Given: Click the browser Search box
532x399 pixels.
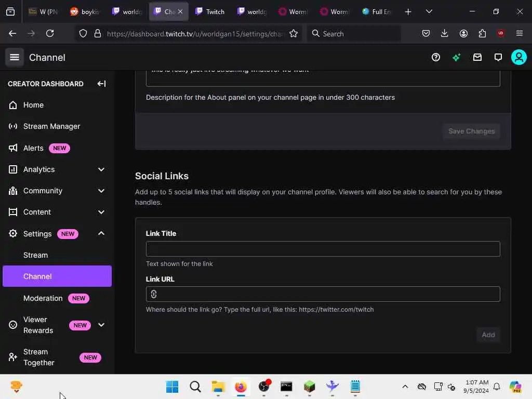Looking at the screenshot, I should [354, 34].
